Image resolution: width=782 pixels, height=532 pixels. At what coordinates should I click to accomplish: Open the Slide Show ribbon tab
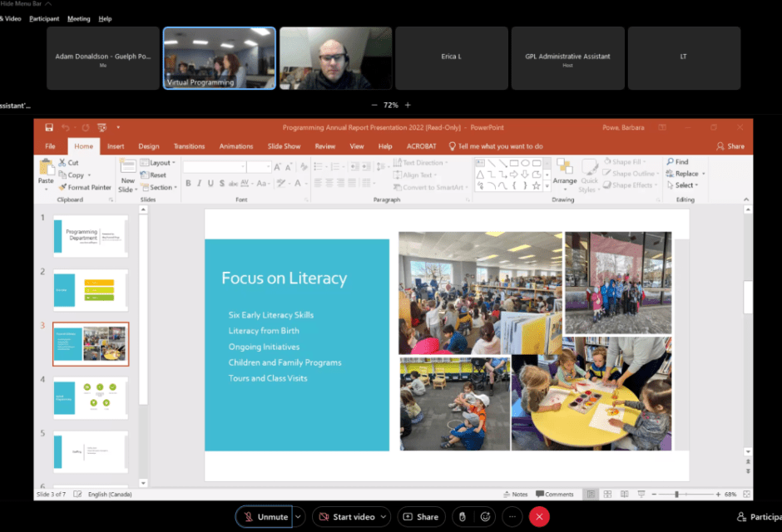pyautogui.click(x=284, y=146)
